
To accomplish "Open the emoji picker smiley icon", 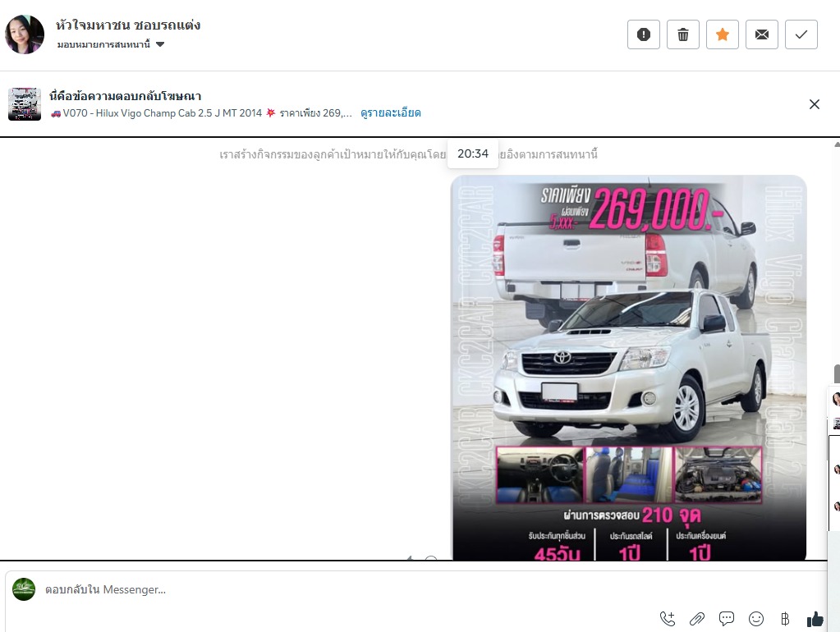I will tap(756, 619).
